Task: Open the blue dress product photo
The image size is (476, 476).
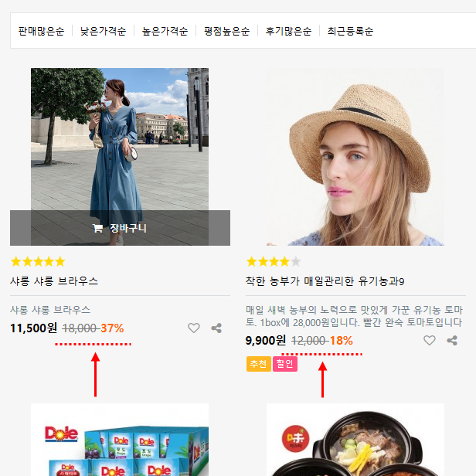Action: tap(120, 139)
